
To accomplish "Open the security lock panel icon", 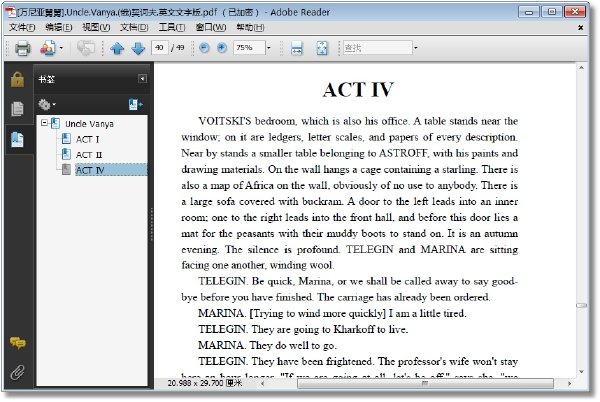I will pos(17,79).
